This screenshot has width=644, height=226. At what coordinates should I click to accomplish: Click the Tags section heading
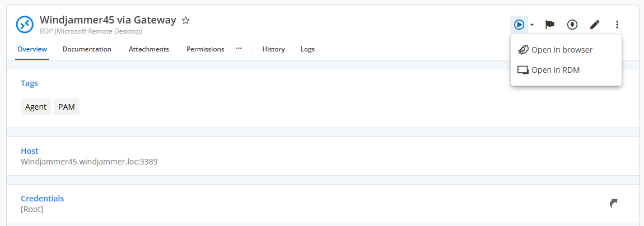[x=29, y=83]
